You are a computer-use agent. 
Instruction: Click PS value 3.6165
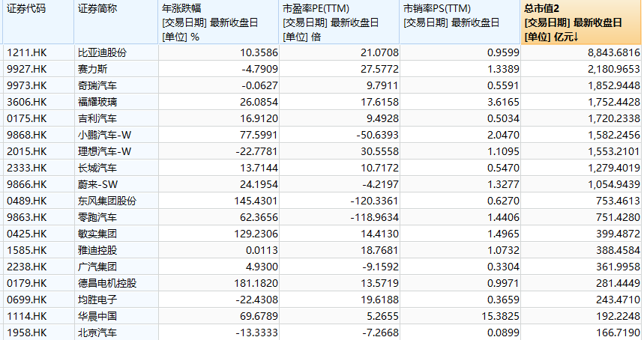[504, 102]
